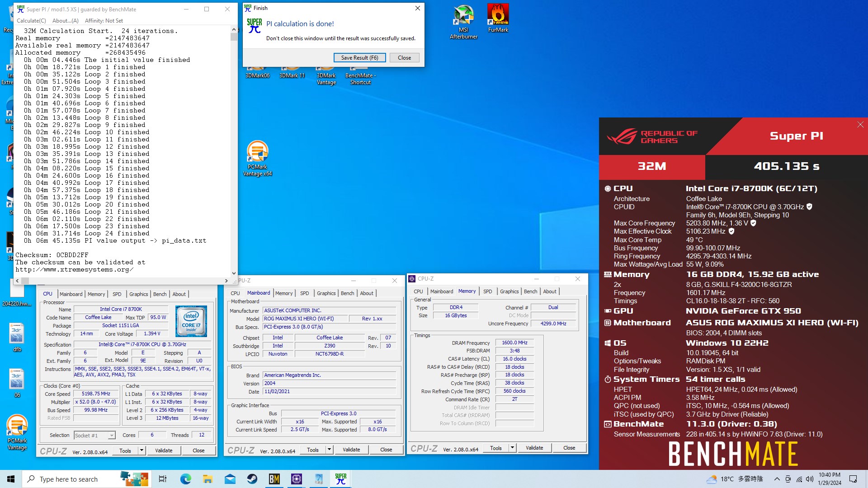Open the About...(A) menu in Super PI
868x488 pixels.
(65, 21)
